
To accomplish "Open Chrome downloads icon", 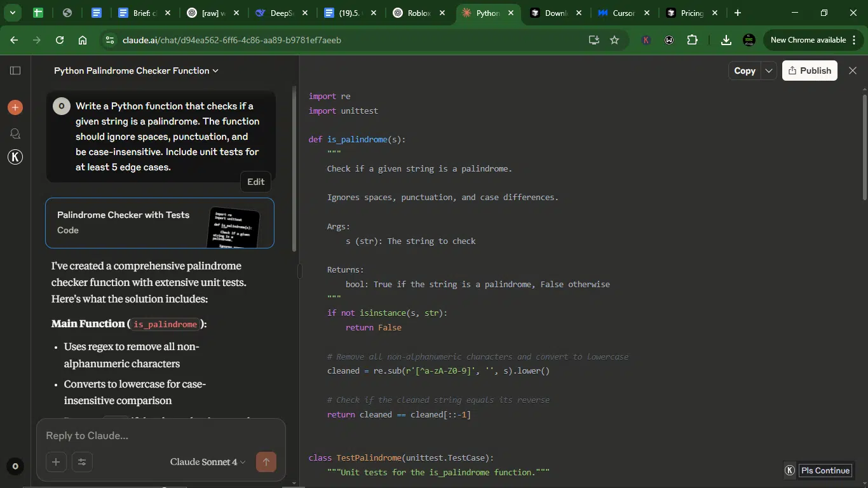I will 726,40.
